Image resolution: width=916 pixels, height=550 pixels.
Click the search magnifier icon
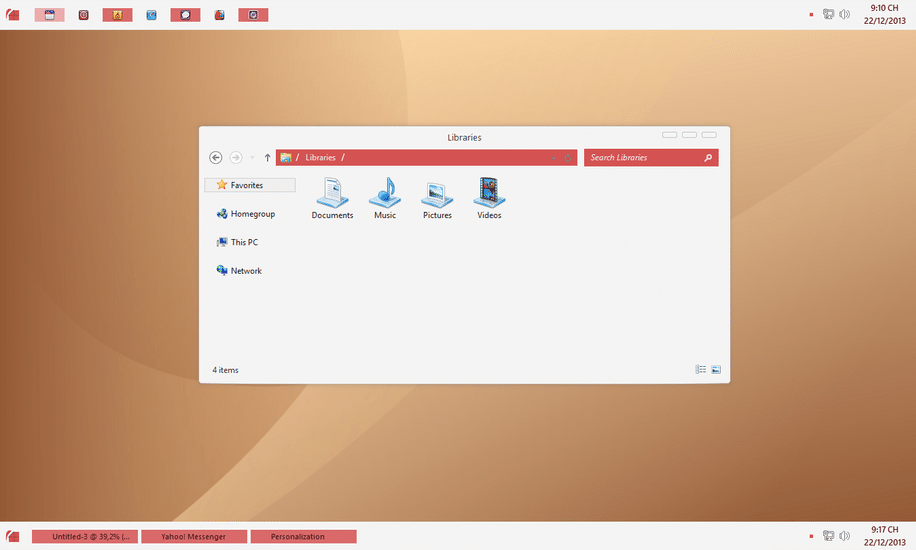(x=708, y=158)
